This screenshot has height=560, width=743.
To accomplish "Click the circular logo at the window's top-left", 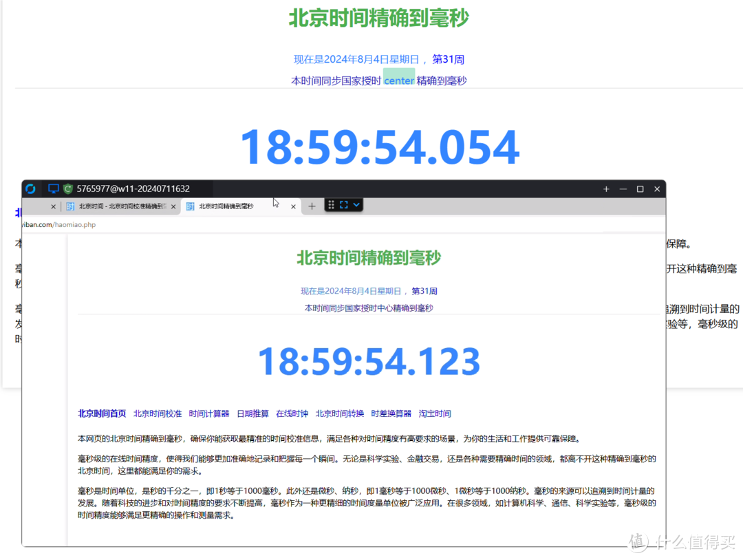I will click(30, 189).
